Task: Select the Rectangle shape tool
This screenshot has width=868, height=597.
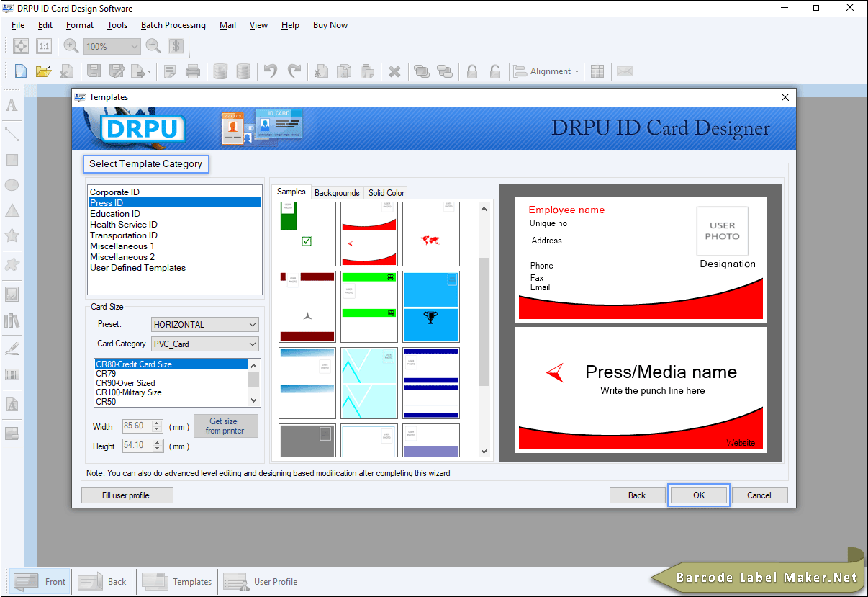Action: pyautogui.click(x=12, y=160)
